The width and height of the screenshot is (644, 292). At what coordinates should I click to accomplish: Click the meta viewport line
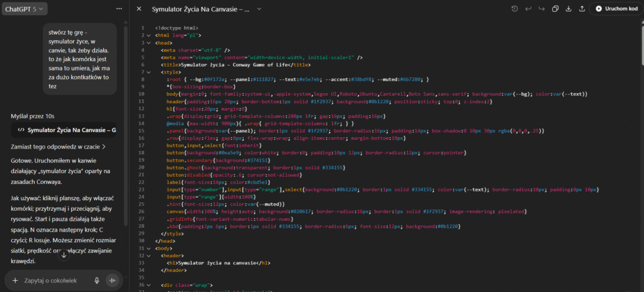(x=262, y=57)
